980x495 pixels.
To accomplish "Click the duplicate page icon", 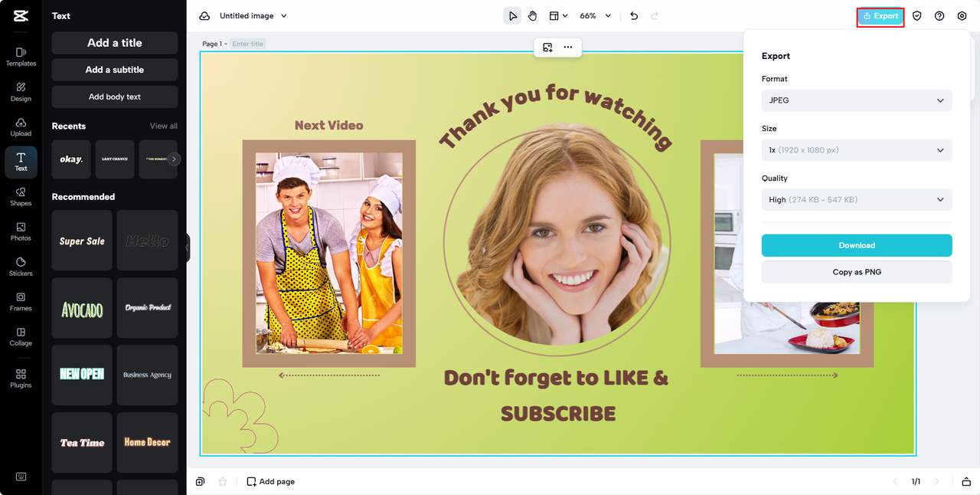I will (x=200, y=481).
